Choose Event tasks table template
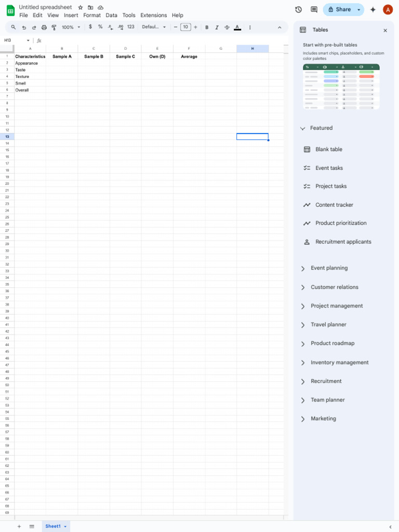Viewport: 399px width, 532px height. click(323, 168)
